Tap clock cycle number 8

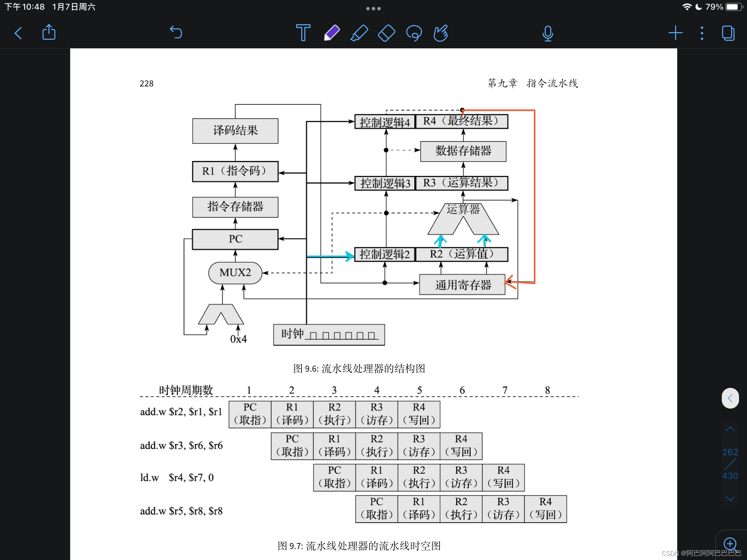(x=547, y=390)
